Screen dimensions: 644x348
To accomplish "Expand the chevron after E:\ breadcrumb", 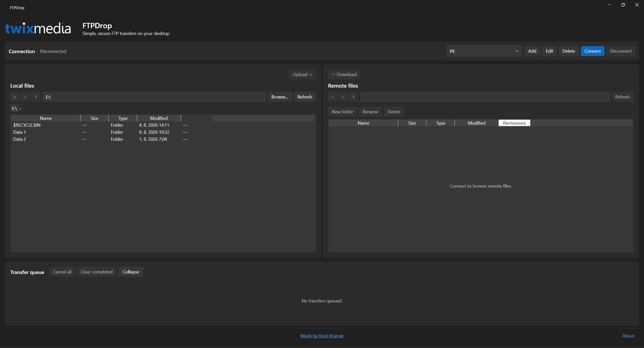I will point(21,109).
